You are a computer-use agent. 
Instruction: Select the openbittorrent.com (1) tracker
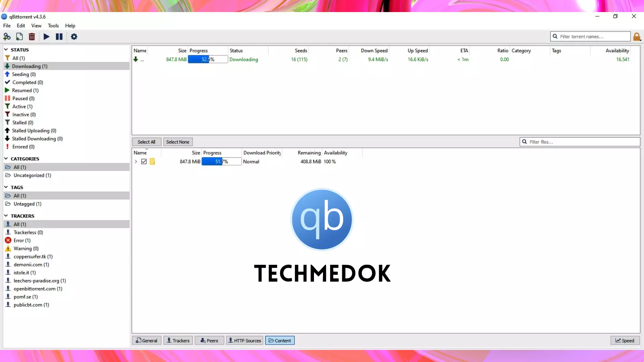(x=66, y=289)
